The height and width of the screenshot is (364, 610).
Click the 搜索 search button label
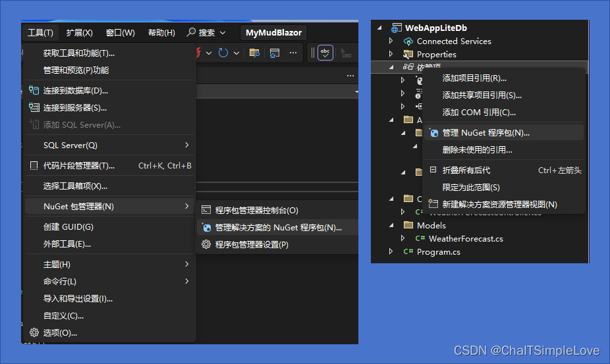(x=207, y=33)
